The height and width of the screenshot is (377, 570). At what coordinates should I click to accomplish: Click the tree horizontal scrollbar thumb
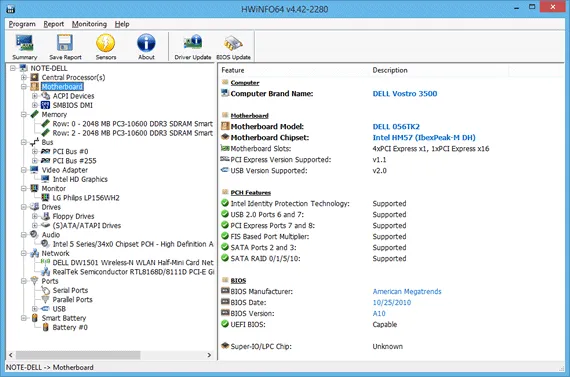coord(78,355)
